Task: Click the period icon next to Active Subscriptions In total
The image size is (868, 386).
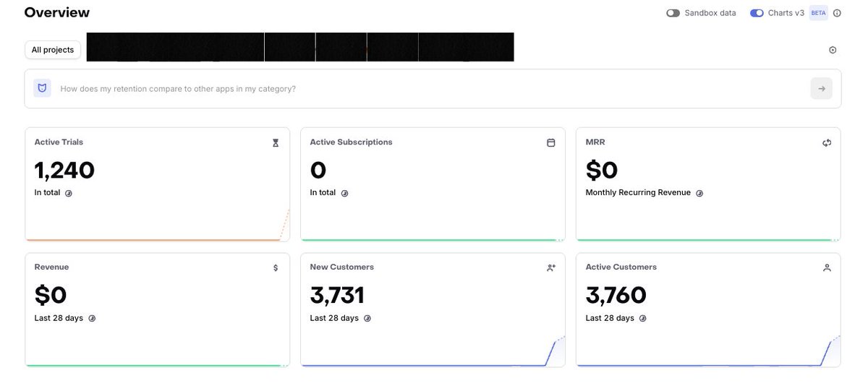Action: click(344, 194)
